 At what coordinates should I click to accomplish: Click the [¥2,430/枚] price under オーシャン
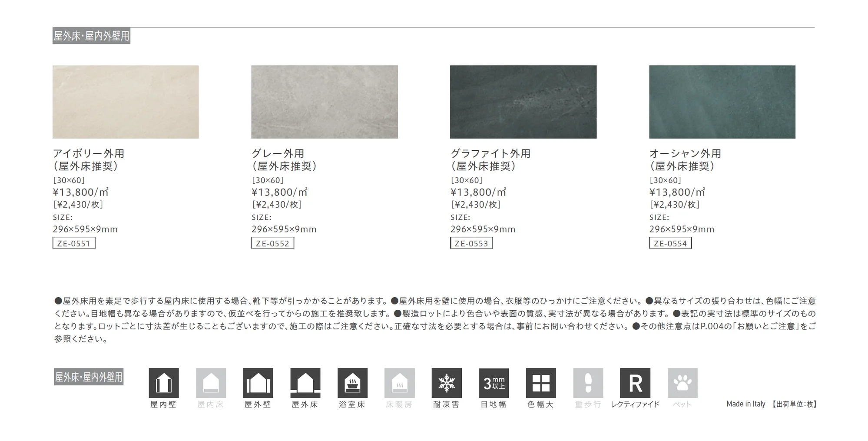coord(675,205)
